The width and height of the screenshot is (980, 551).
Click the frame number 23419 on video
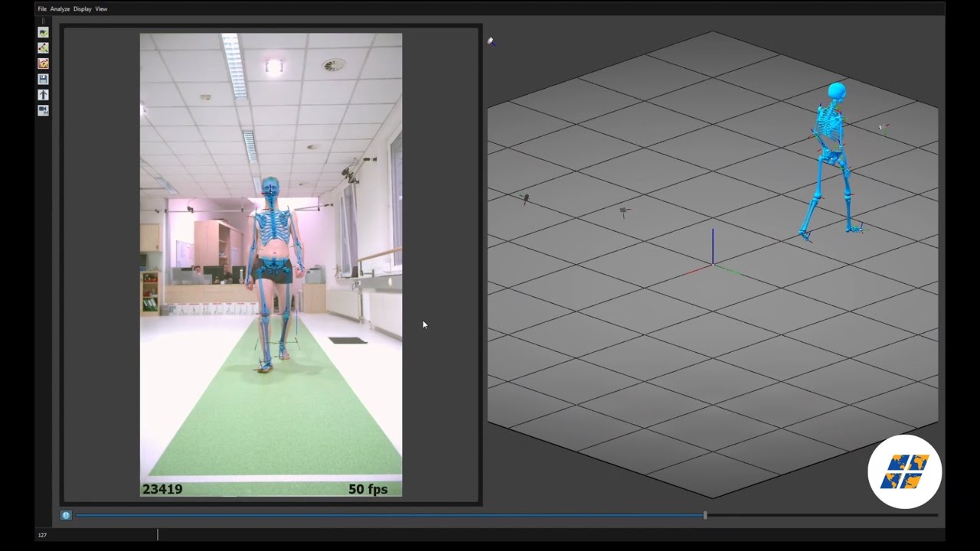(162, 489)
